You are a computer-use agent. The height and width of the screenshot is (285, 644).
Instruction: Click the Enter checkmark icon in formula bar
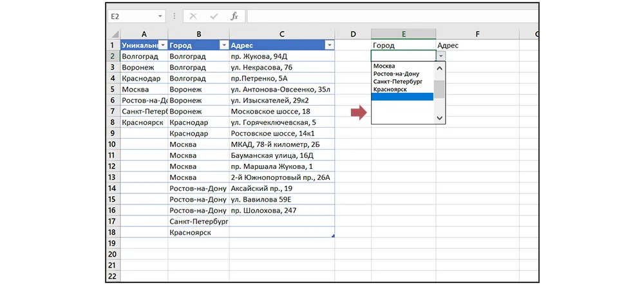point(214,16)
